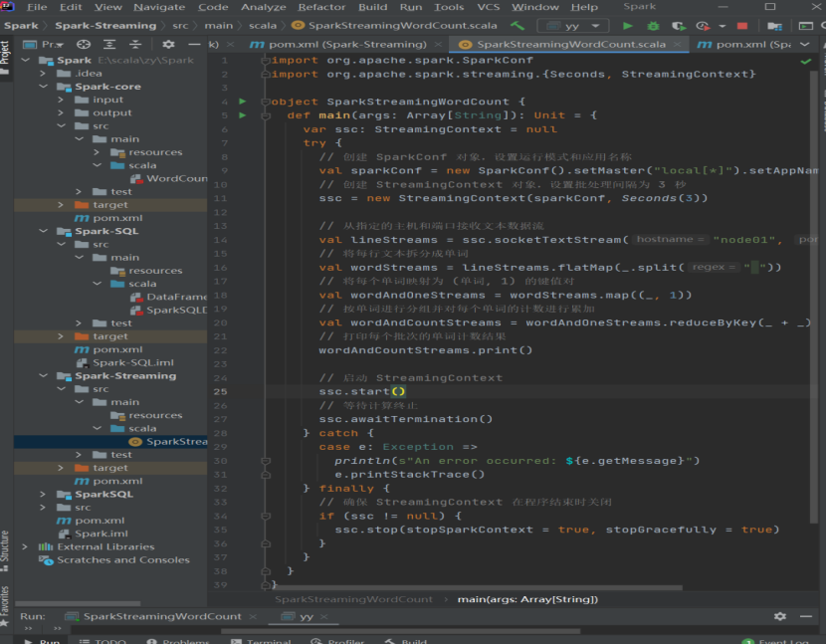Expand the .idea folder
This screenshot has width=827, height=644.
(x=44, y=74)
